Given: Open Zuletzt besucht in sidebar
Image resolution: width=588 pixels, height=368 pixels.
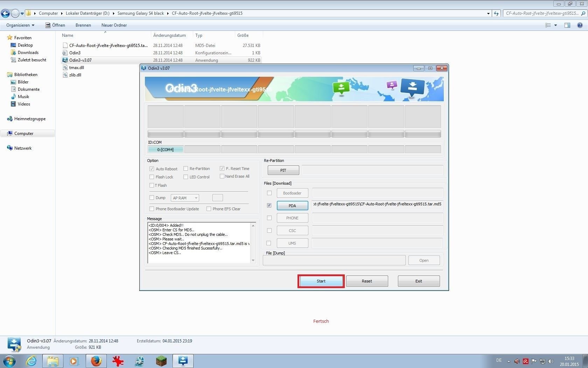Looking at the screenshot, I should pos(32,60).
